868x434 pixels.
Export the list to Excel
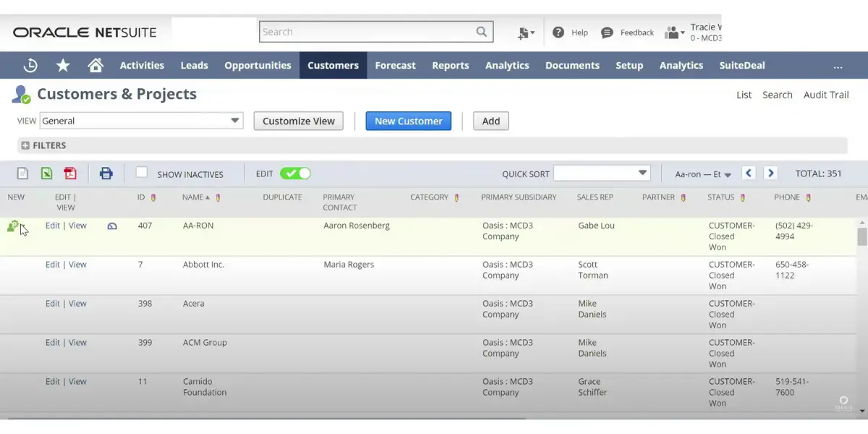[46, 174]
